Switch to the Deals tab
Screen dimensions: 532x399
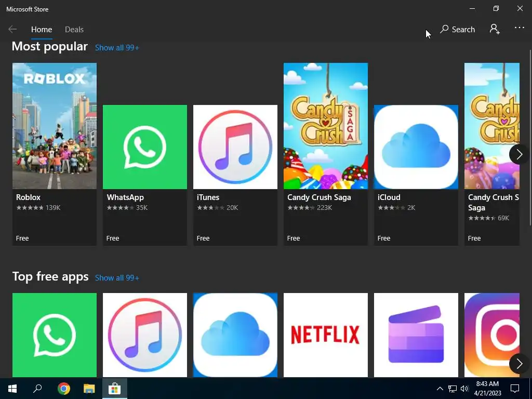pyautogui.click(x=74, y=30)
